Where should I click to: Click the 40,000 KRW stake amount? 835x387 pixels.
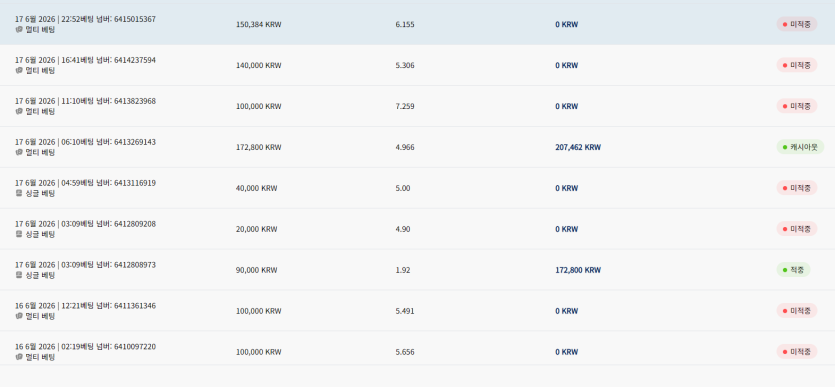[x=256, y=188]
